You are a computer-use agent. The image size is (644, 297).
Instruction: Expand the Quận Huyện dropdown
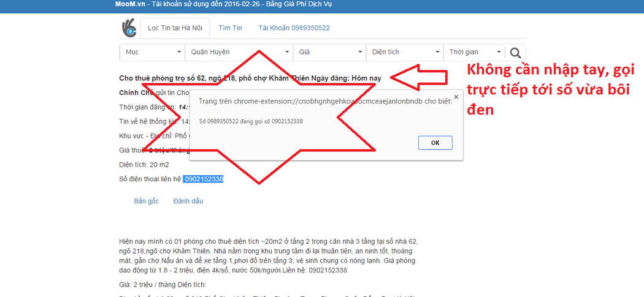point(239,53)
